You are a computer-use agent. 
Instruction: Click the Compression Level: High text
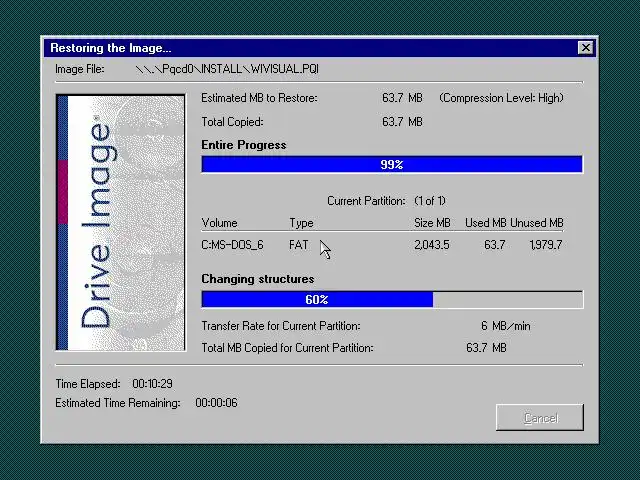pyautogui.click(x=501, y=98)
